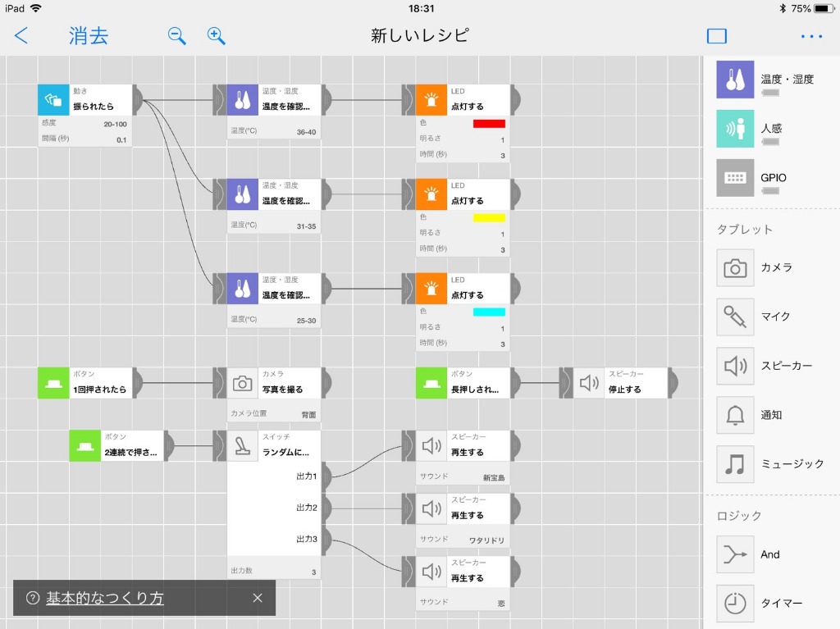The image size is (840, 629).
Task: Tap the 出力1 output connector
Action: click(x=326, y=476)
